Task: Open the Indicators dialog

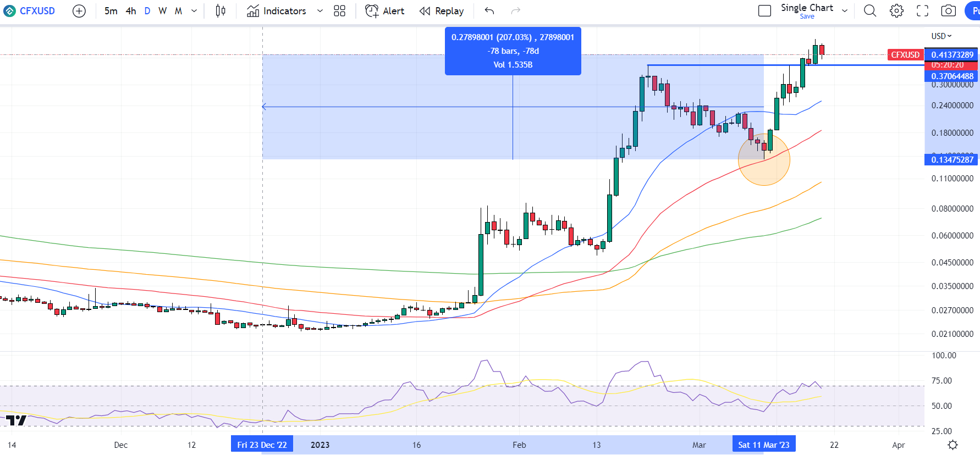Action: tap(277, 11)
